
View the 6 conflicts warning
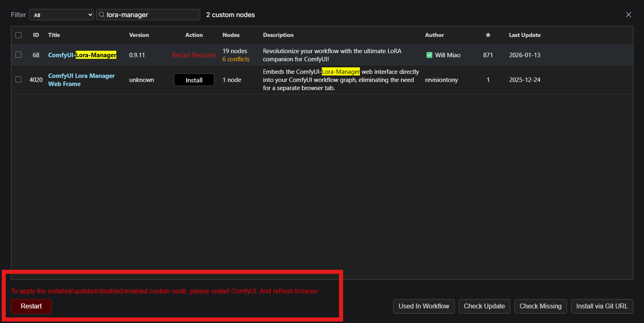click(236, 59)
